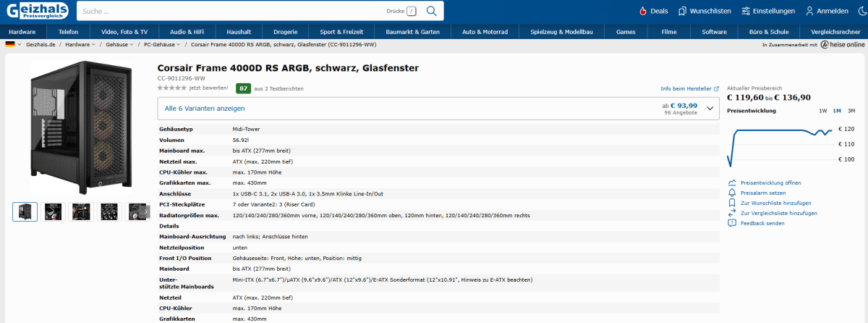Viewport: 868px width, 323px height.
Task: Click the main product image
Action: click(x=80, y=127)
